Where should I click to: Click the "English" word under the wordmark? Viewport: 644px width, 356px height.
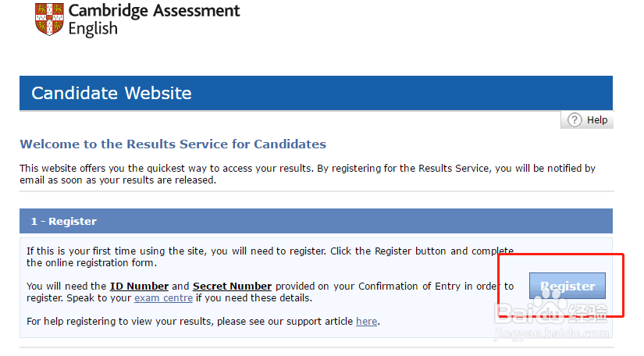pyautogui.click(x=93, y=29)
